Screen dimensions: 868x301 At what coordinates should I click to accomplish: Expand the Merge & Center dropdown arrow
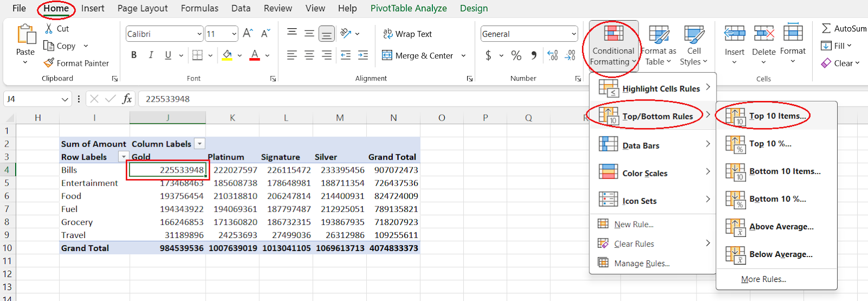(x=463, y=55)
